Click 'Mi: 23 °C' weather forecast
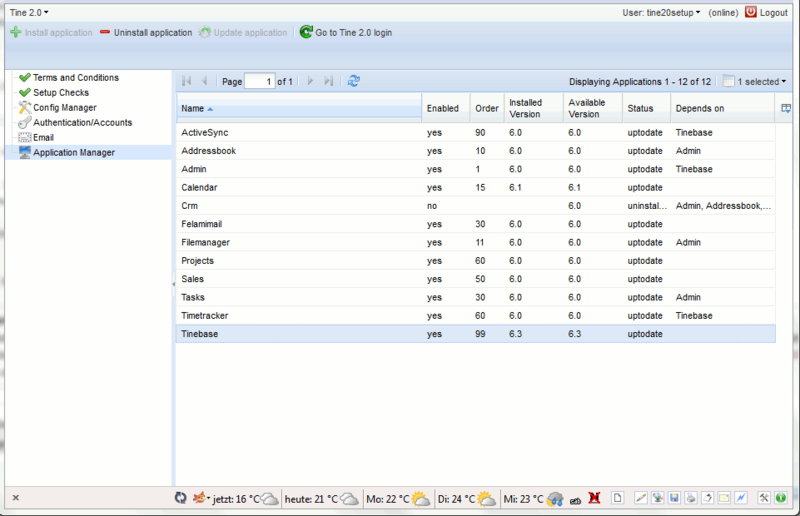The width and height of the screenshot is (800, 516). (533, 499)
